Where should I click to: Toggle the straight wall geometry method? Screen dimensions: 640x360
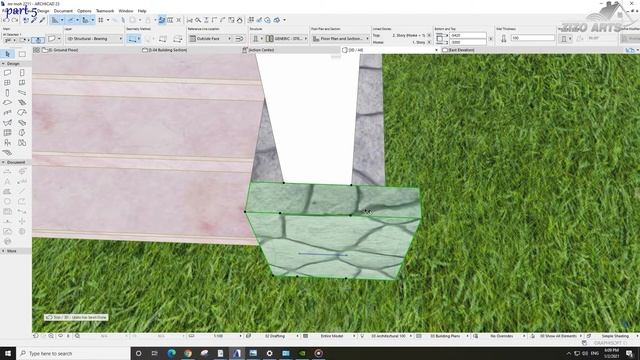(132, 39)
